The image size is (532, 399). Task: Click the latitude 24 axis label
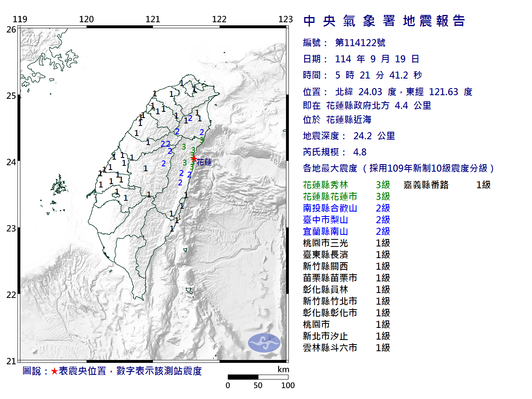coord(11,162)
